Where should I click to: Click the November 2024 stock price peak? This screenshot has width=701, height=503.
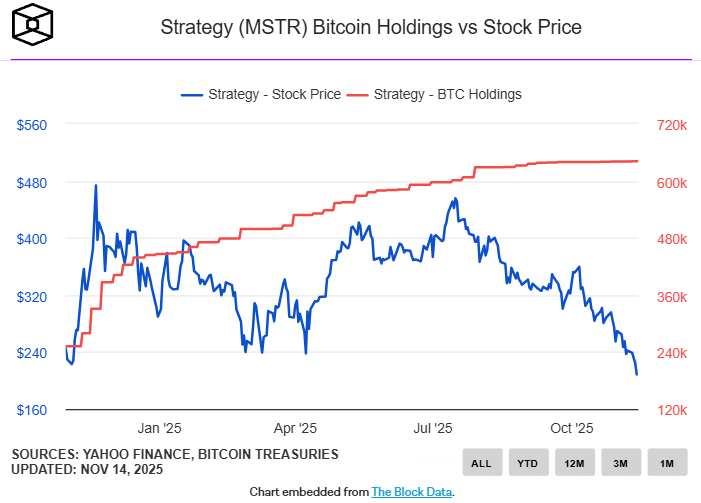(x=96, y=186)
